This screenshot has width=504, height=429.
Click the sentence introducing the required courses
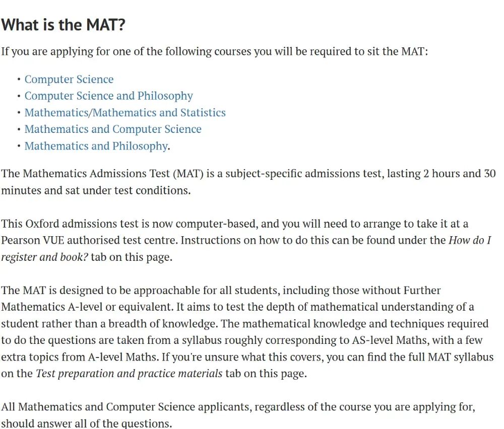[214, 52]
